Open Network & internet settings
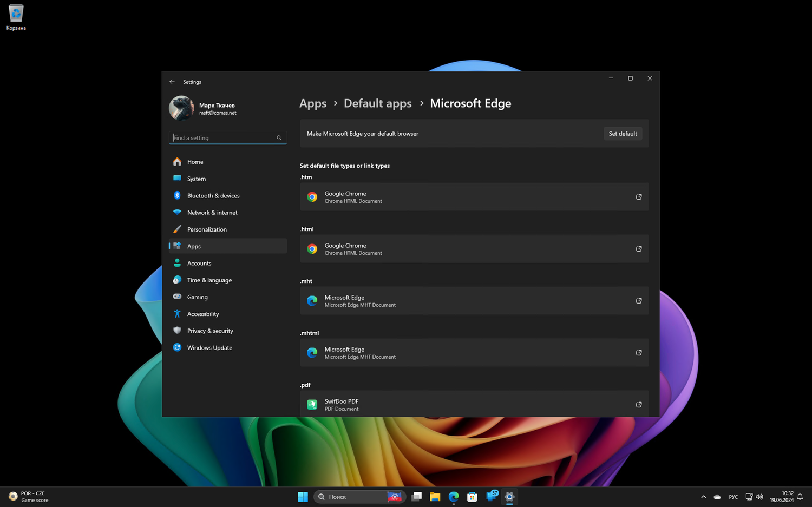The height and width of the screenshot is (507, 812). [x=228, y=213]
